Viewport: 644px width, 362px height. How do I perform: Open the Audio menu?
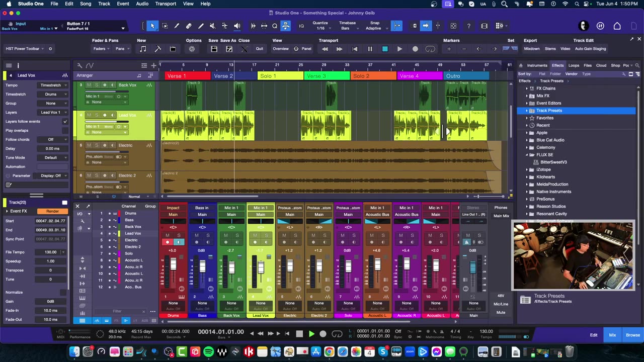[x=142, y=4]
